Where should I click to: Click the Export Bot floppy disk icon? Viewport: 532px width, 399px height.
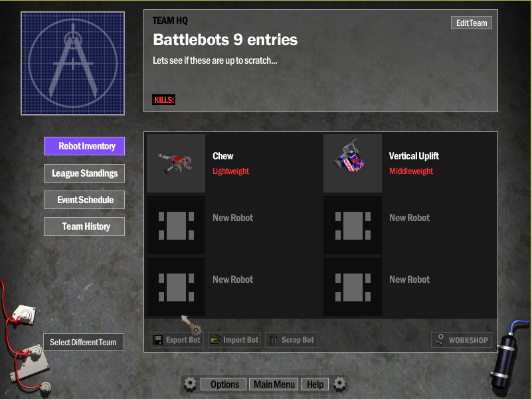[158, 340]
